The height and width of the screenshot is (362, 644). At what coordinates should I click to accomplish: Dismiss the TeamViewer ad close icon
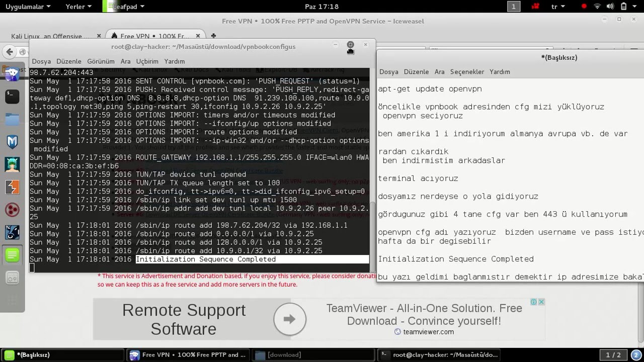(541, 302)
